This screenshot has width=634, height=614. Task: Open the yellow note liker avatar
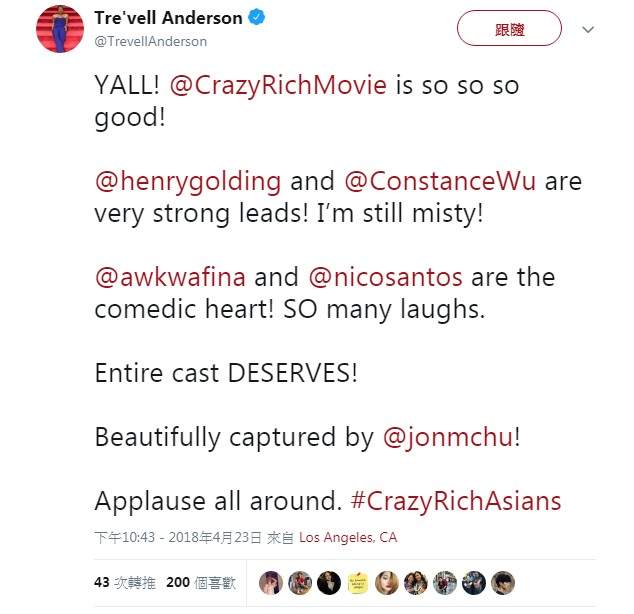356,582
